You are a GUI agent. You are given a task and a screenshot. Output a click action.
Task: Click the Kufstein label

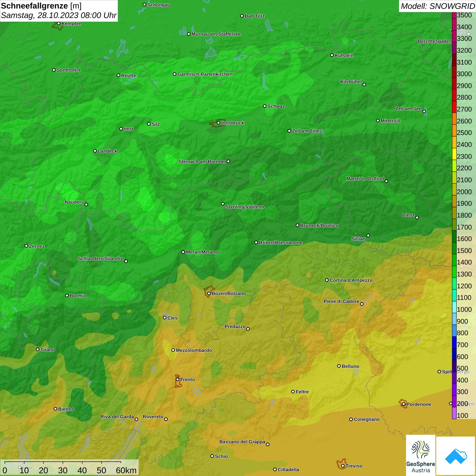(x=344, y=55)
